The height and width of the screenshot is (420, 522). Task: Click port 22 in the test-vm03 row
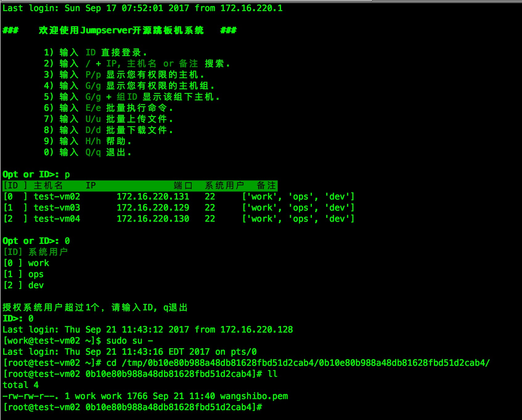click(210, 208)
